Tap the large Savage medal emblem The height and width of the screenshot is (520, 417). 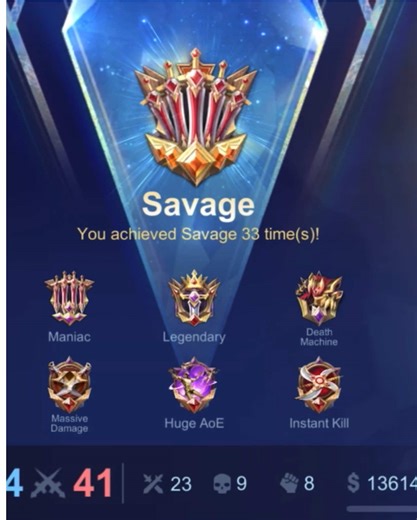[x=196, y=117]
